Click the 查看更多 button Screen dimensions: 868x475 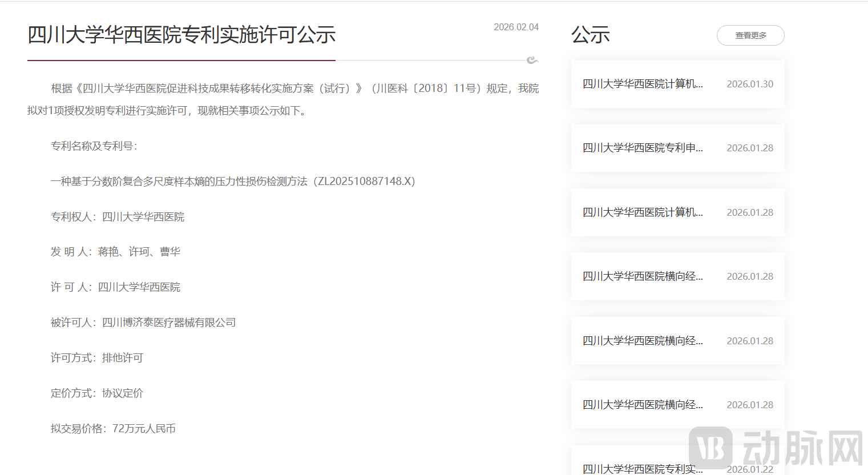point(750,35)
